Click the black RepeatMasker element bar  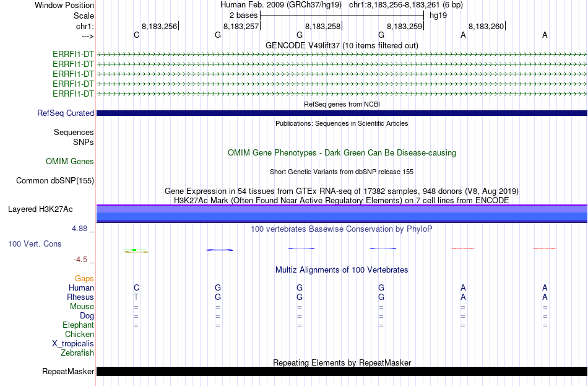coord(342,371)
